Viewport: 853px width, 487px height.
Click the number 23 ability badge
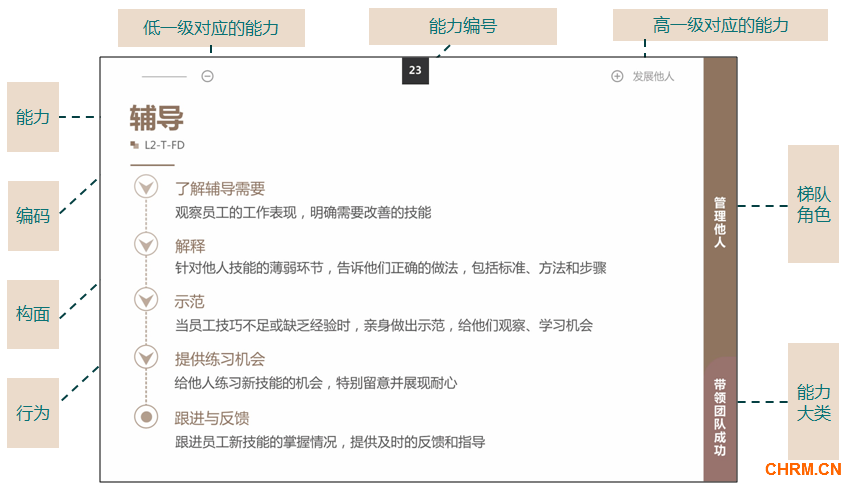pyautogui.click(x=415, y=71)
